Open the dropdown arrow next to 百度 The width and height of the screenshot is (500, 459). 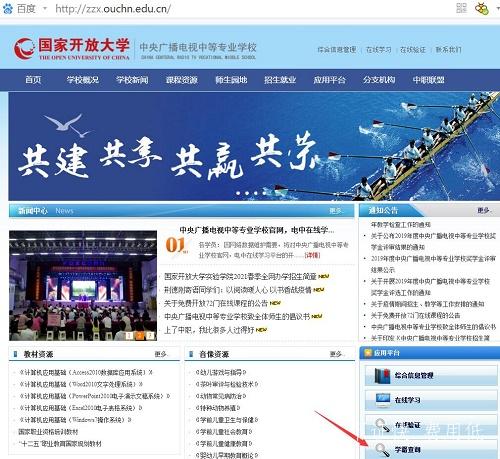(x=45, y=9)
